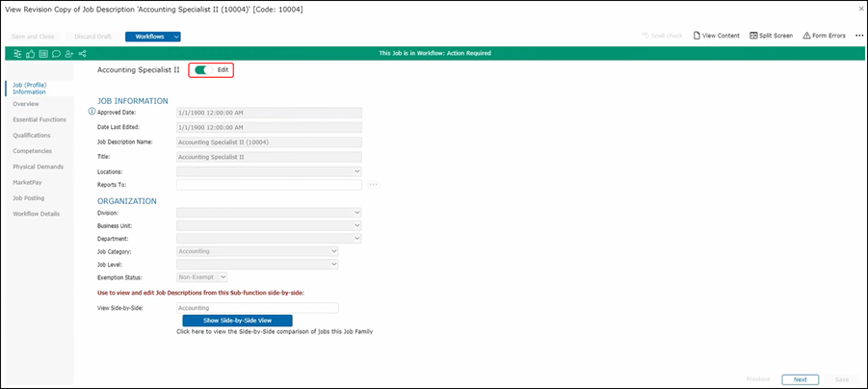Open the Competencies section

(33, 150)
